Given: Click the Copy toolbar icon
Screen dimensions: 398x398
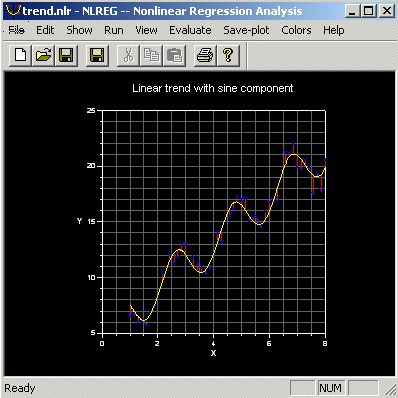Looking at the screenshot, I should pyautogui.click(x=151, y=56).
